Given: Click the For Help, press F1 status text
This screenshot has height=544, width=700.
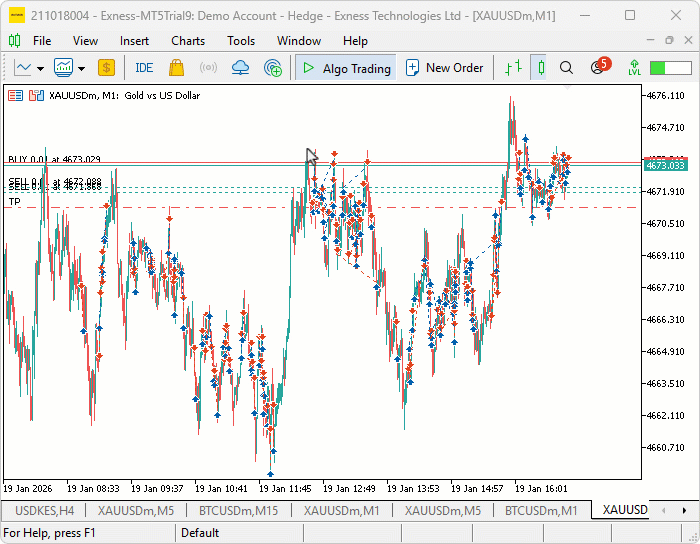Looking at the screenshot, I should point(49,533).
